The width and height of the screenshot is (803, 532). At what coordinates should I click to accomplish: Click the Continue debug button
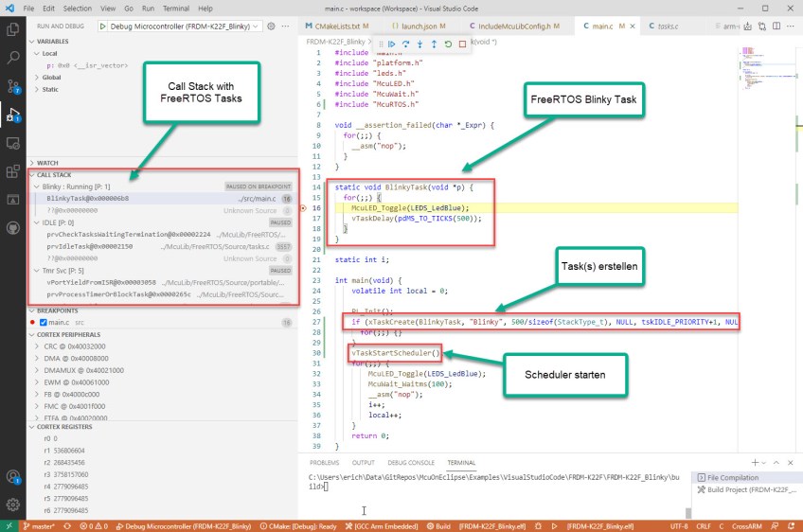point(390,44)
